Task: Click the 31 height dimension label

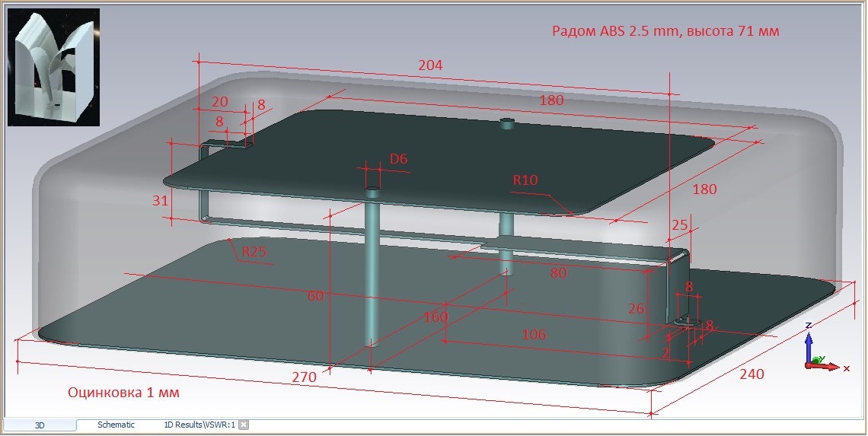Action: (160, 200)
